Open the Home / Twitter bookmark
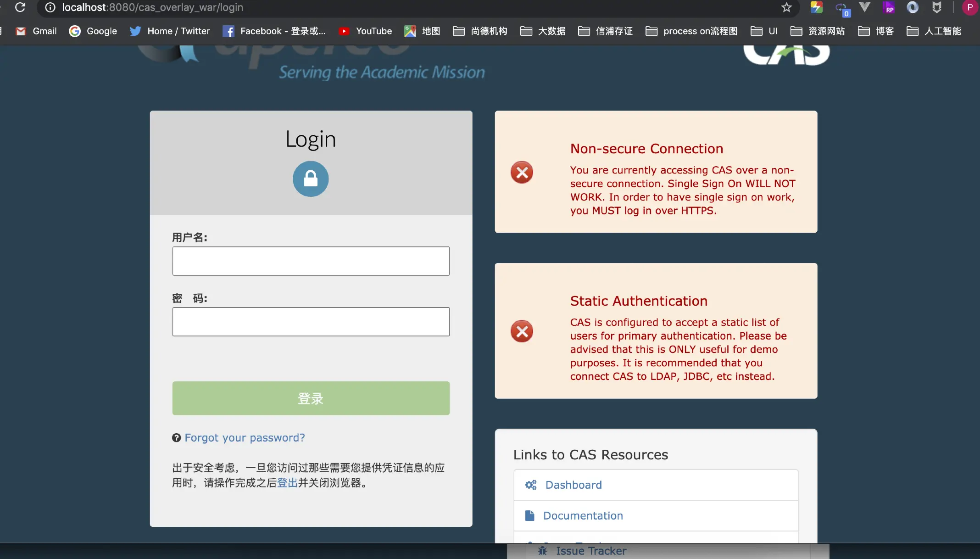The width and height of the screenshot is (980, 559). tap(169, 31)
